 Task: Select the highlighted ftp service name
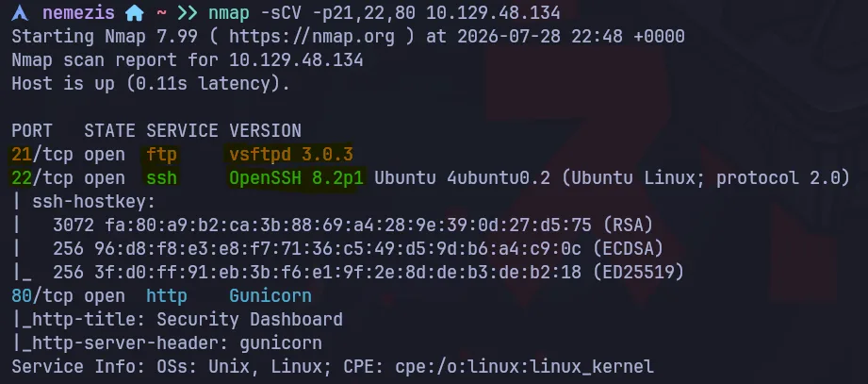pyautogui.click(x=162, y=154)
